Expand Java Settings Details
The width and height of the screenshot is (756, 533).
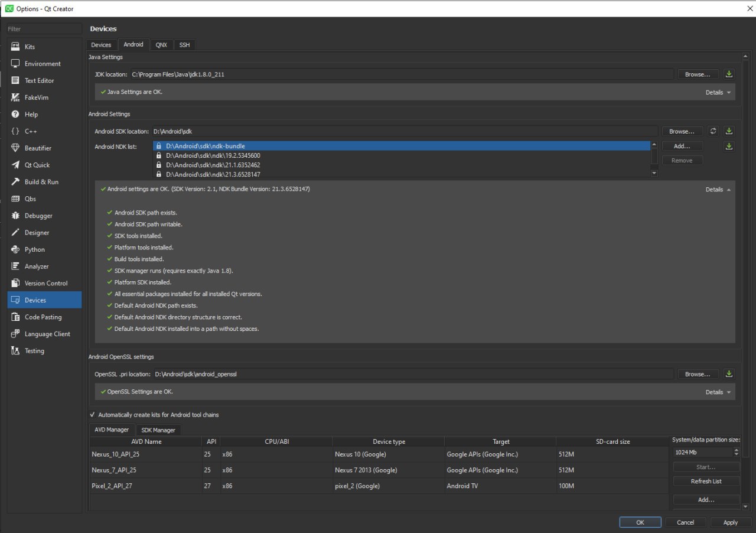pyautogui.click(x=718, y=93)
